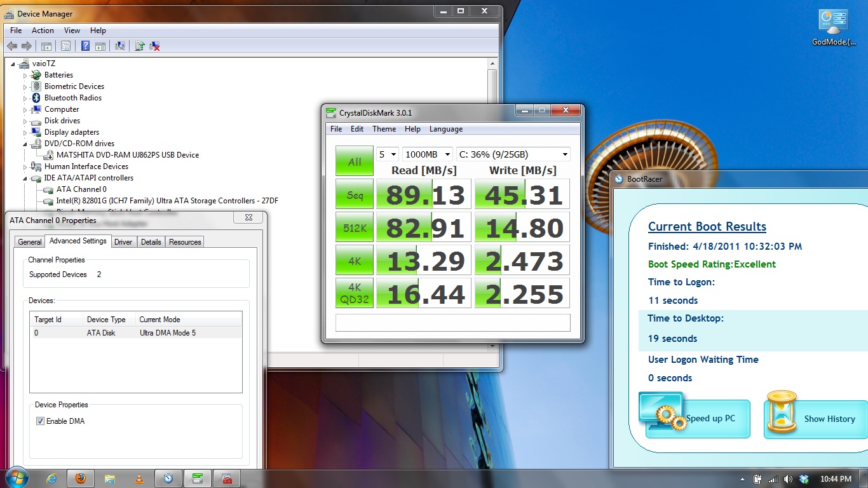Toggle the Enable DMA checkbox
This screenshot has height=488, width=868.
(40, 421)
